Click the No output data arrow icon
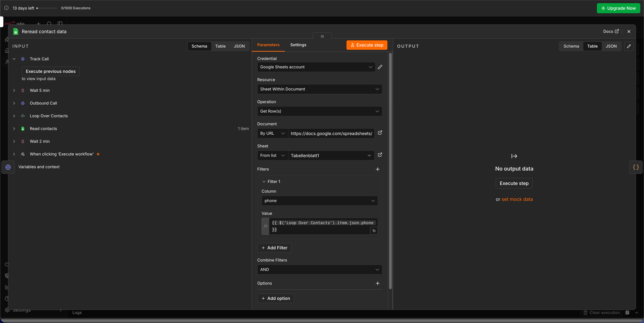 point(514,156)
